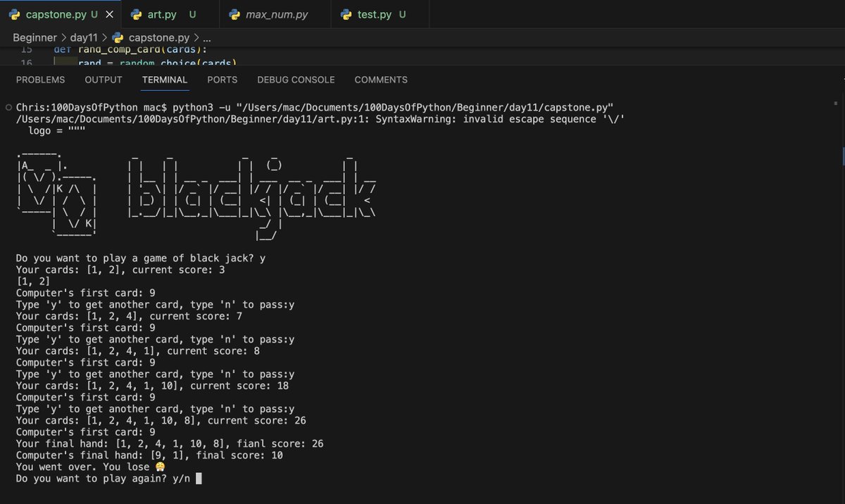Open the PORTS panel tab
The image size is (845, 504).
[223, 80]
